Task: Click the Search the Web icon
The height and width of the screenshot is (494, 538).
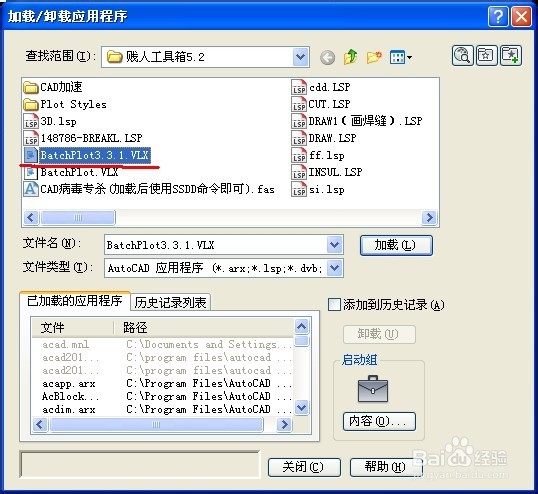Action: pyautogui.click(x=463, y=55)
